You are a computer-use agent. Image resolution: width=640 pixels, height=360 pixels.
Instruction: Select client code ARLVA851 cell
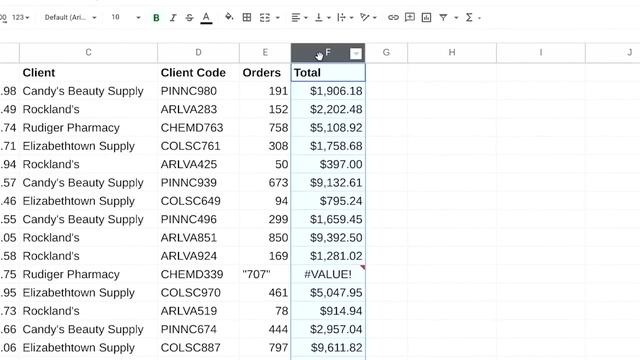pyautogui.click(x=198, y=238)
